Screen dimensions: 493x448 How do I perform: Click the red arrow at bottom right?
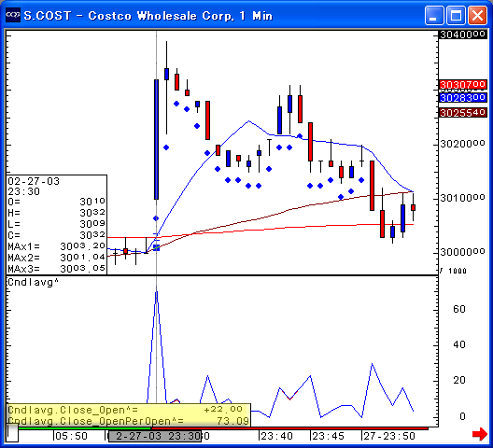click(480, 435)
